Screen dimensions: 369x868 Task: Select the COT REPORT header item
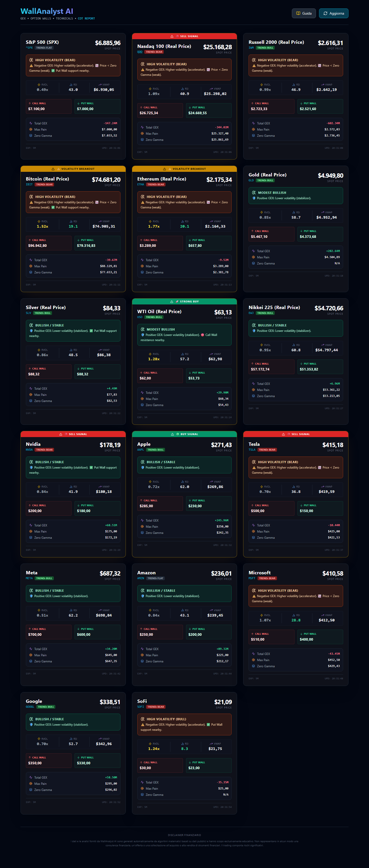coord(86,19)
